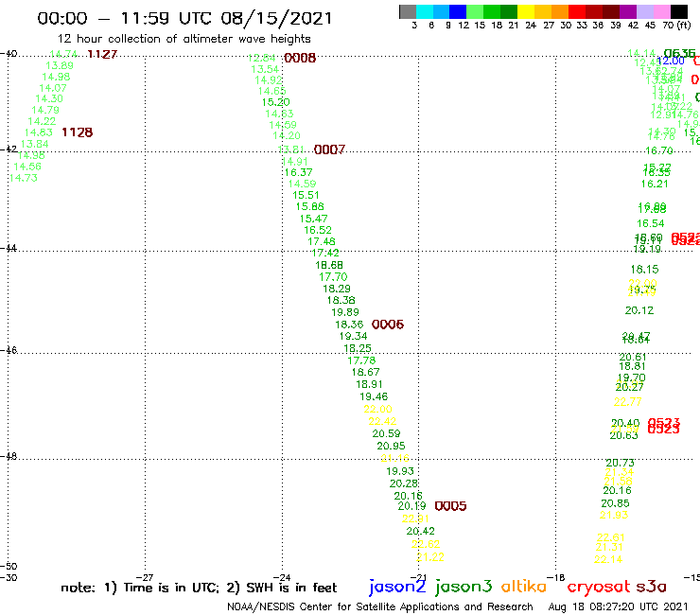Viewport: 700px width, 615px height.
Task: Click the bright red legend swatch
Action: point(577,11)
